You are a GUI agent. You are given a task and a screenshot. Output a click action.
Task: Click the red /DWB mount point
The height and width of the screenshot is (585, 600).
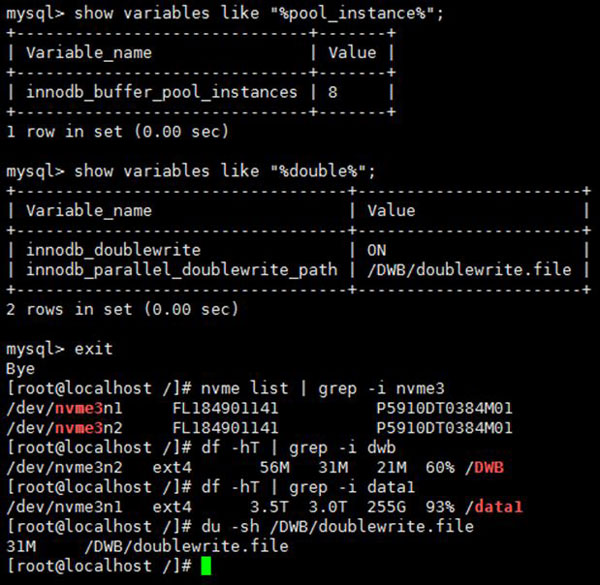[x=484, y=468]
